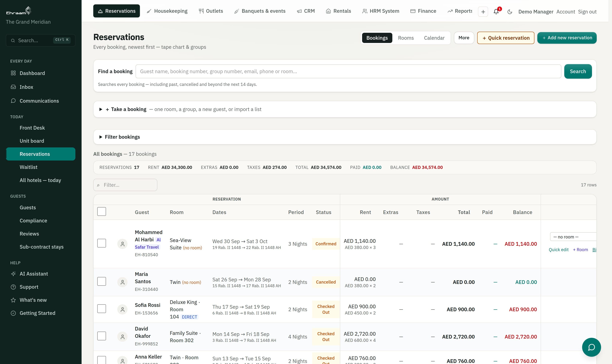Click the Balance column header
Image resolution: width=612 pixels, height=364 pixels.
[x=522, y=212]
